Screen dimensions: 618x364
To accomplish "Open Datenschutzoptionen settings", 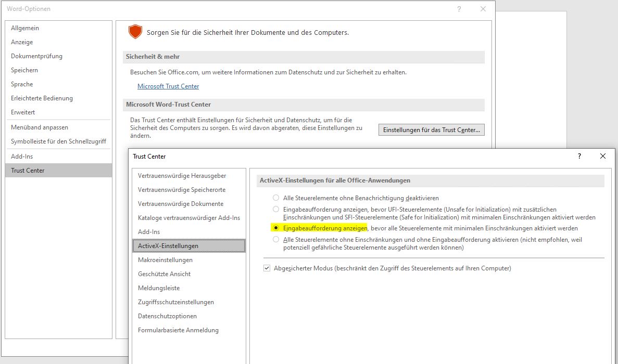I will click(167, 316).
